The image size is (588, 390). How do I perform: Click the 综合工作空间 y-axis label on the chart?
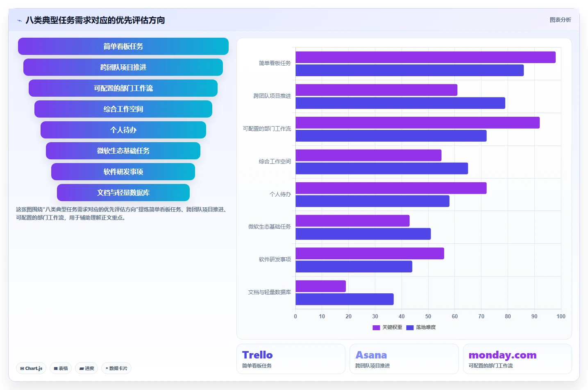[x=275, y=161]
